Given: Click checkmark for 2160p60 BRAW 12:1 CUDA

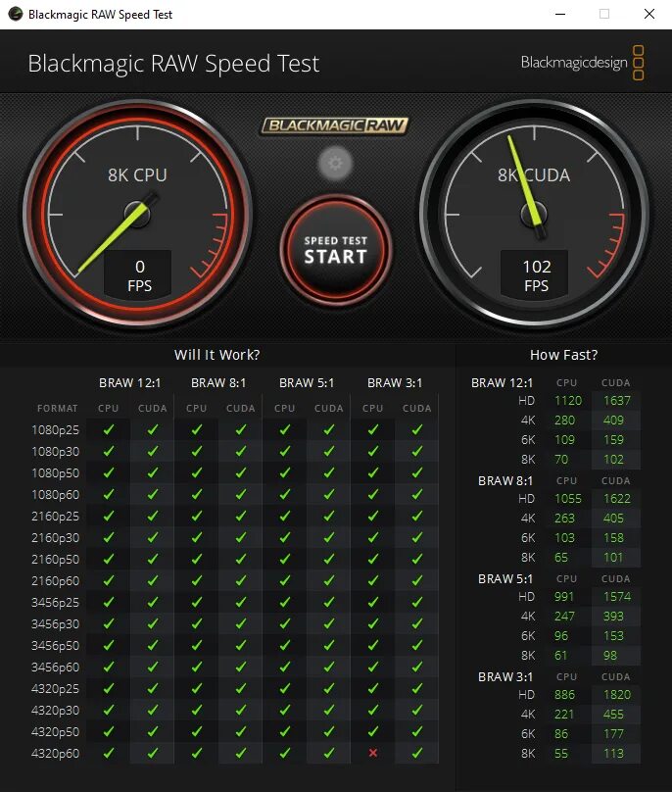Looking at the screenshot, I should 153,581.
